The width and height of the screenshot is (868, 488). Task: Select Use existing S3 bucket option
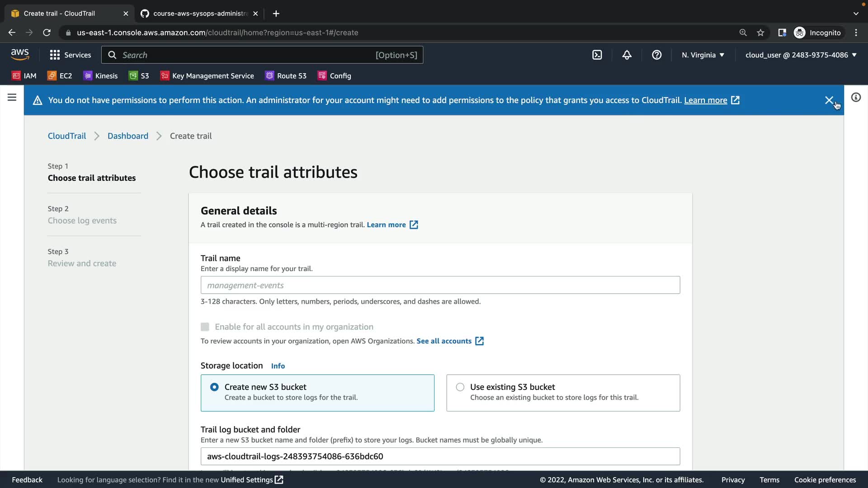pyautogui.click(x=460, y=387)
